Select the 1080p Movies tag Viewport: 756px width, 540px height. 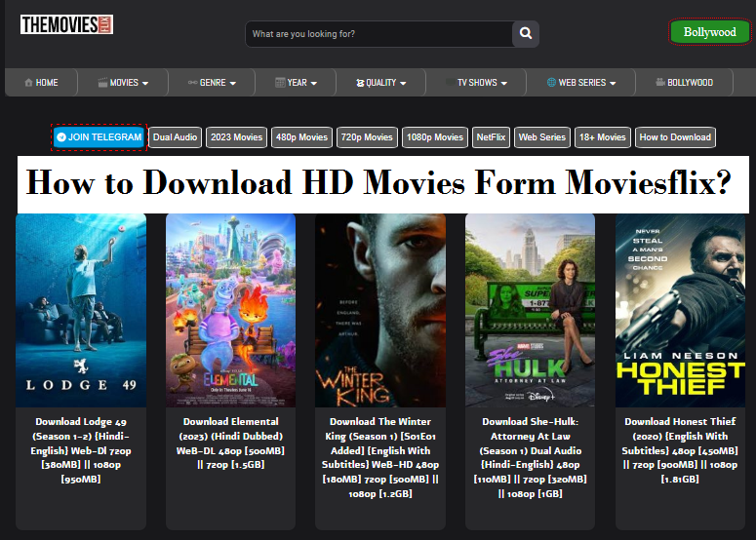point(435,137)
